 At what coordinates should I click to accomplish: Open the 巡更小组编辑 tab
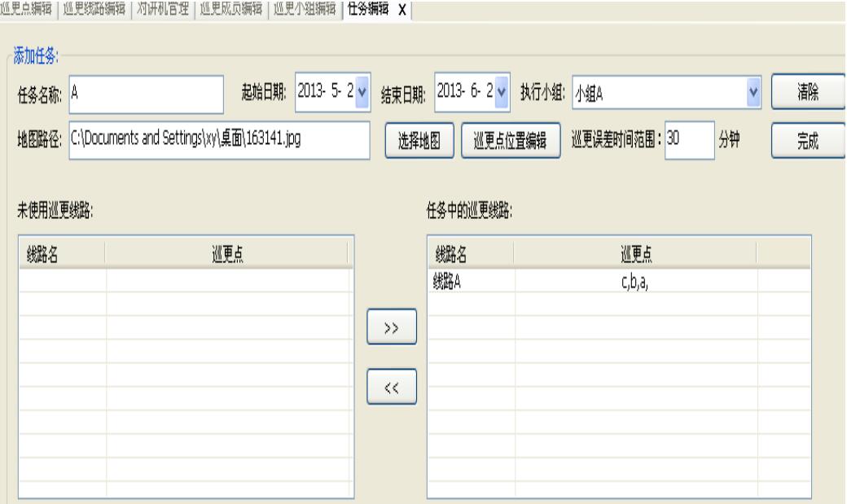click(305, 9)
